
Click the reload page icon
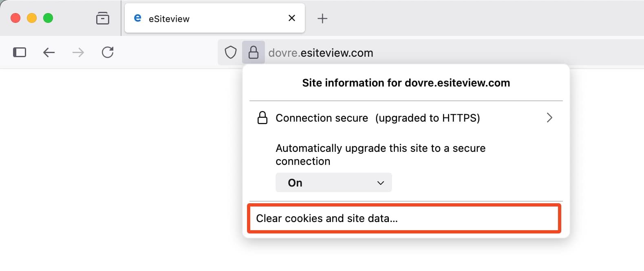(x=107, y=52)
